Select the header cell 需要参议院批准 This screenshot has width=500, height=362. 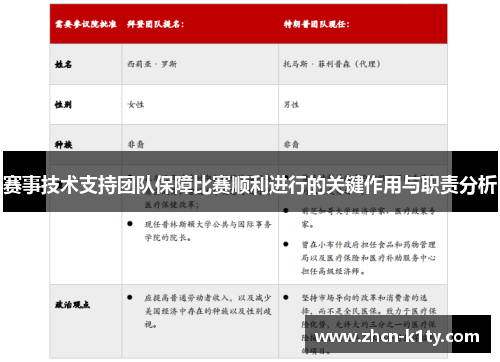point(86,24)
